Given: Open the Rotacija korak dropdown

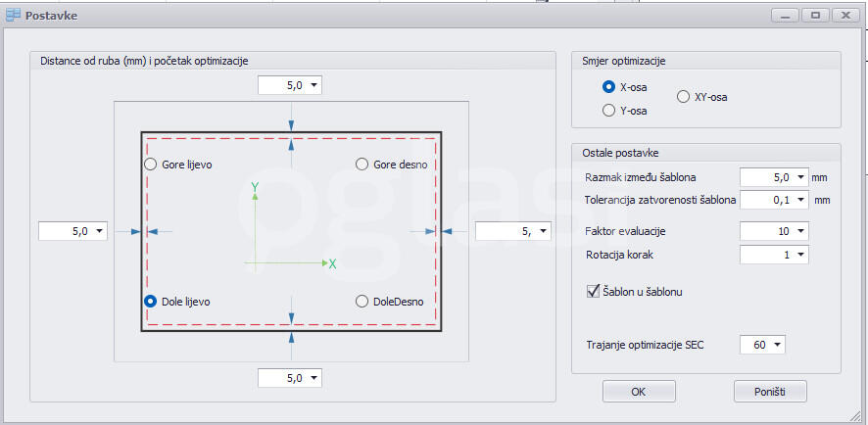Looking at the screenshot, I should click(x=800, y=255).
